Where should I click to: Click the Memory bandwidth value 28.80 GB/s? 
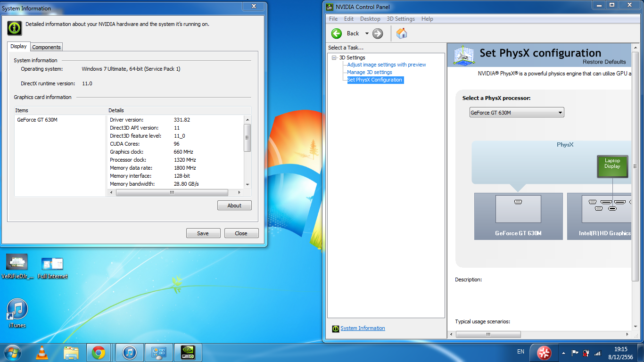[x=186, y=184]
